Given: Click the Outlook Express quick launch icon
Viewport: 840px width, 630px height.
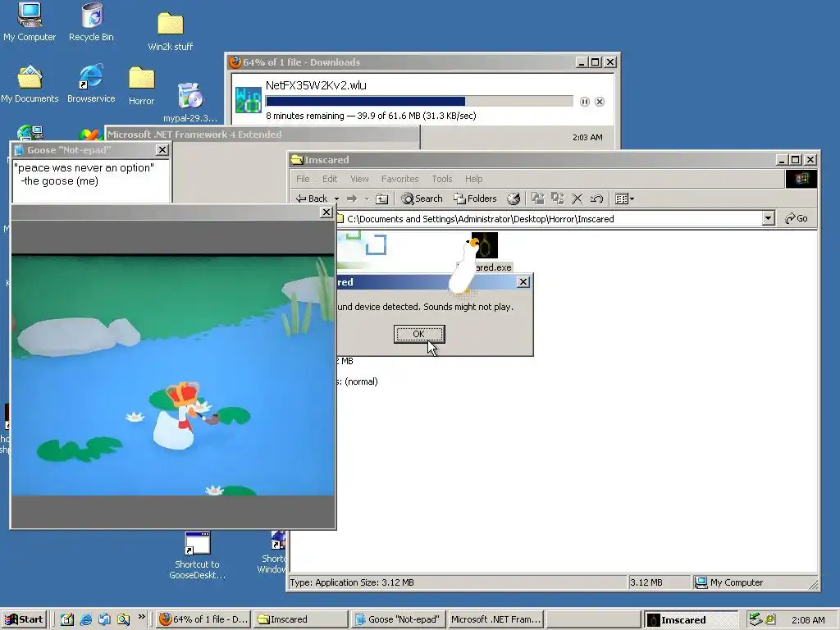Looking at the screenshot, I should pos(104,620).
